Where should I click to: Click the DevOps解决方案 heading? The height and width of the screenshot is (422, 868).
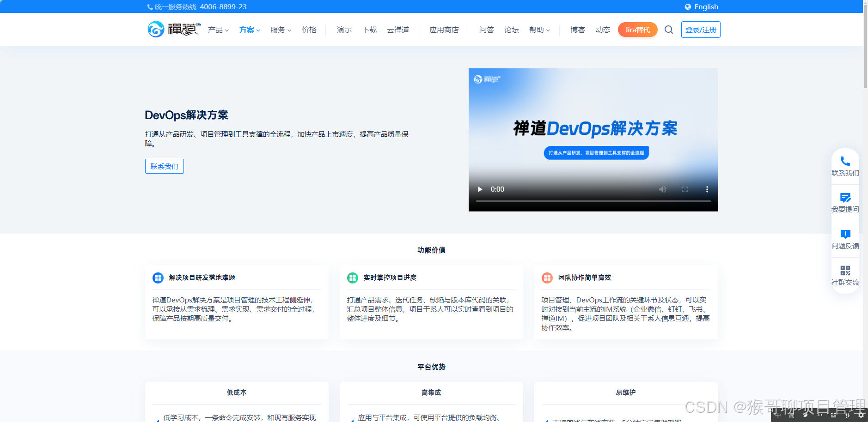(x=186, y=115)
